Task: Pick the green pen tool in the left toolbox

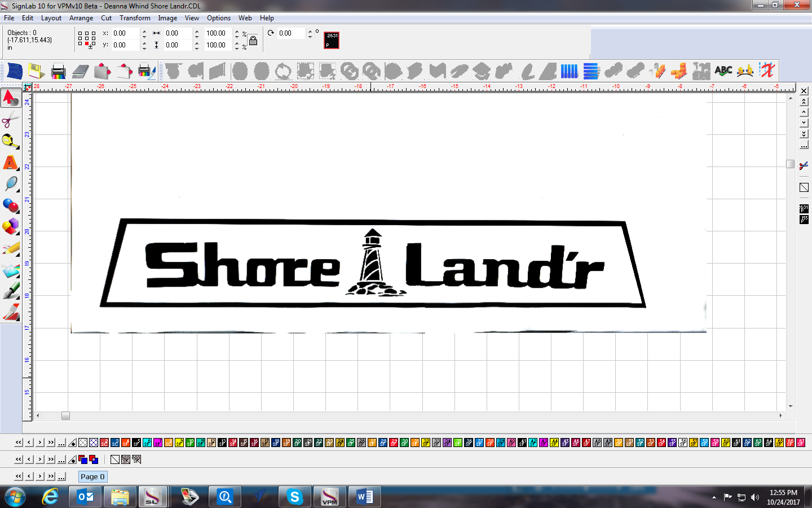Action: [x=10, y=291]
